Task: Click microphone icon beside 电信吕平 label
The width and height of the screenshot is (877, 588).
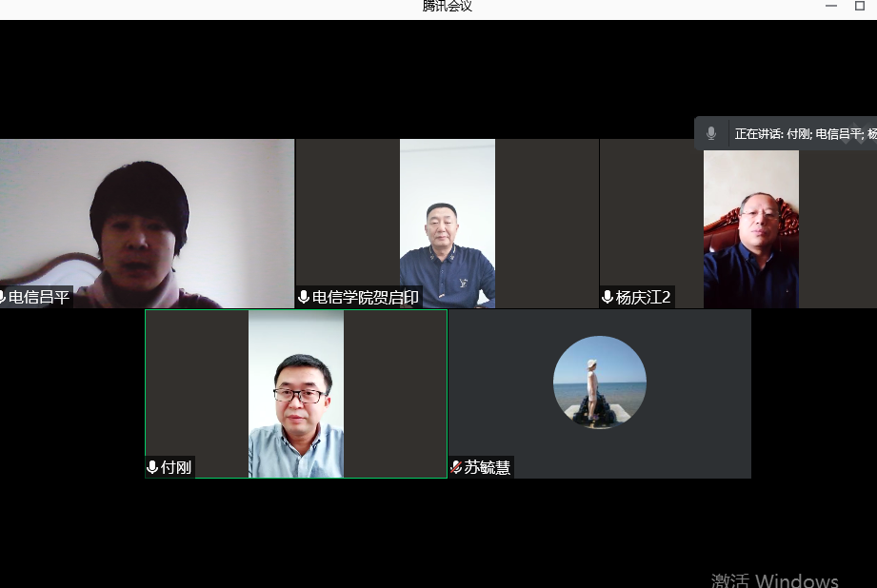Action: click(x=2, y=297)
